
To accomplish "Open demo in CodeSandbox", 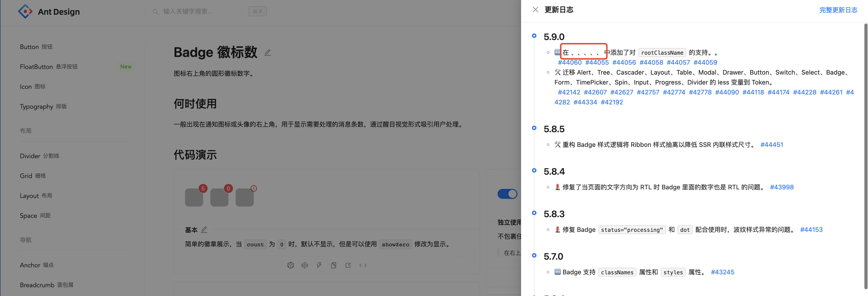I will pos(290,265).
